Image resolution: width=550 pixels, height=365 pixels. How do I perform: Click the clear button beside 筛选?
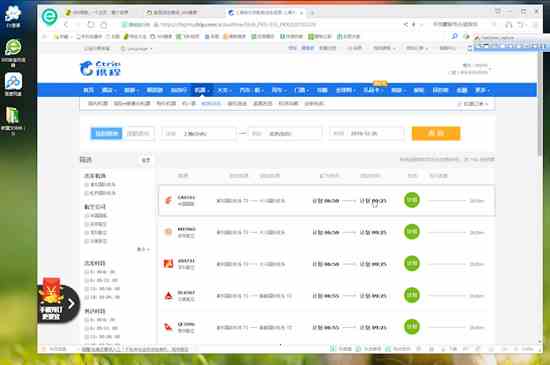146,160
